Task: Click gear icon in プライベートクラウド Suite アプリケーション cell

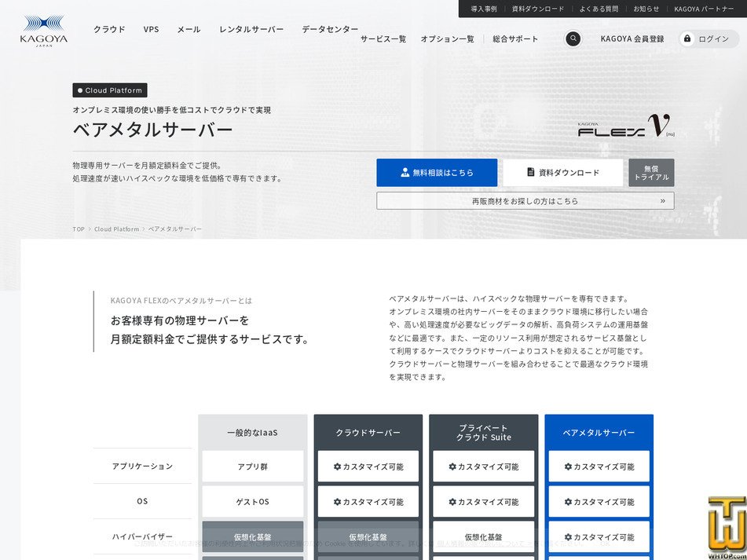Action: tap(452, 467)
